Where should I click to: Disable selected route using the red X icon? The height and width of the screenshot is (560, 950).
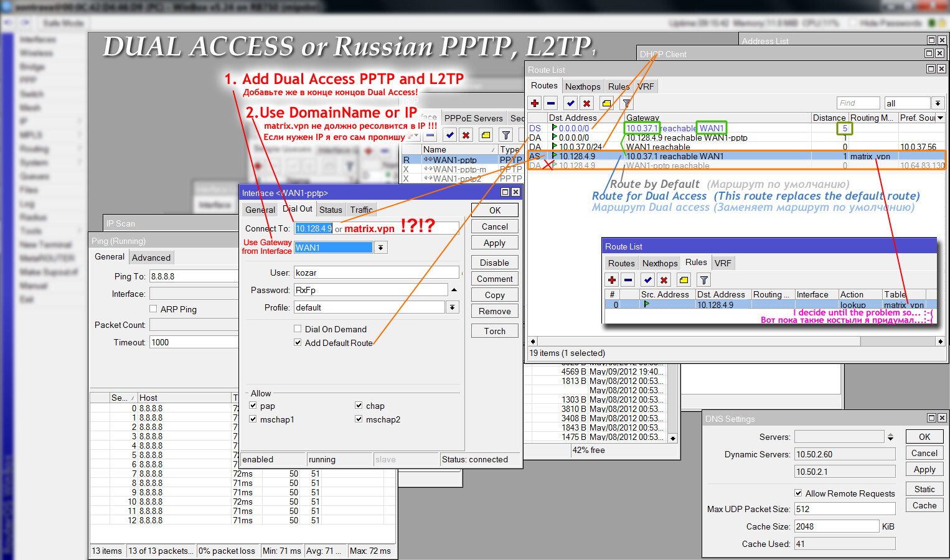pyautogui.click(x=586, y=103)
